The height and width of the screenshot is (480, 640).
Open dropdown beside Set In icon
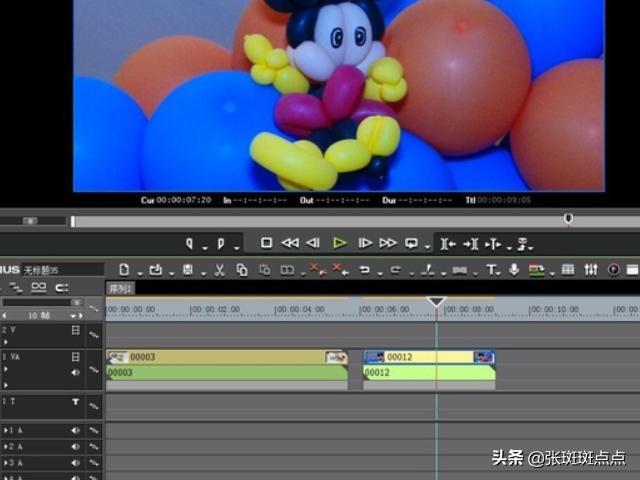(205, 247)
